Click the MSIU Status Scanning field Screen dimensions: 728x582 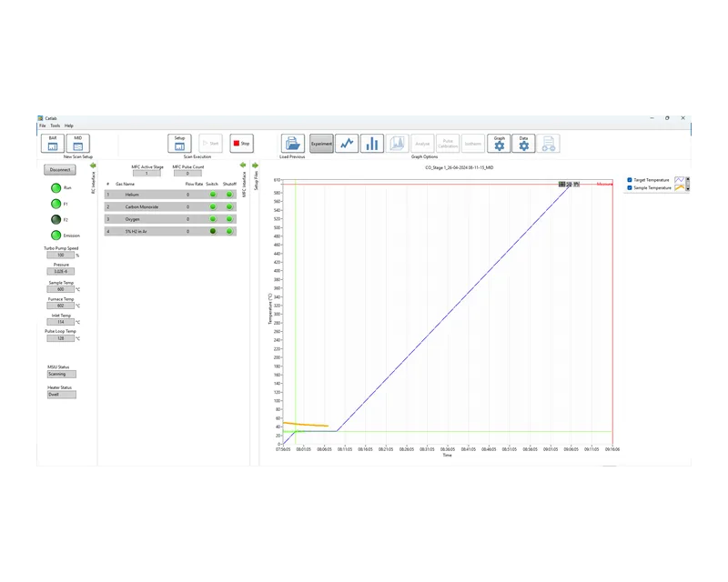61,374
